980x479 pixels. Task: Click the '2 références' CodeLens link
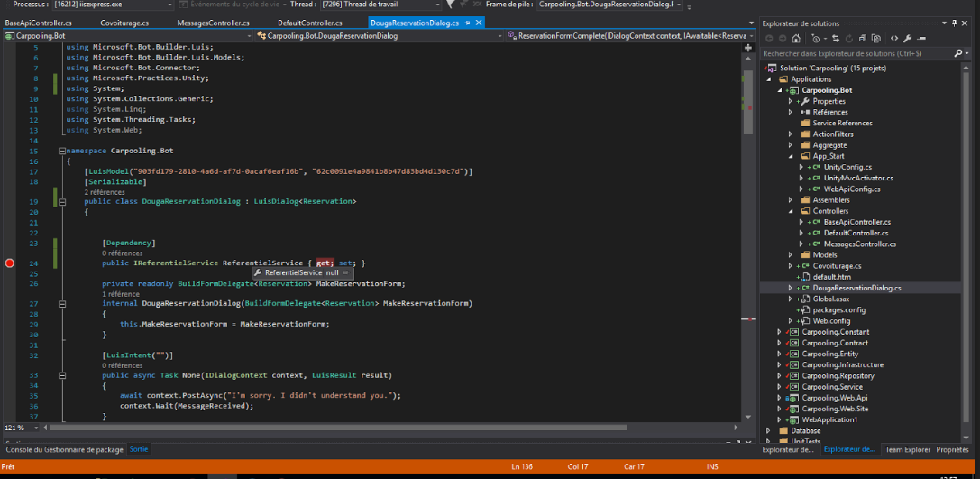[x=105, y=192]
